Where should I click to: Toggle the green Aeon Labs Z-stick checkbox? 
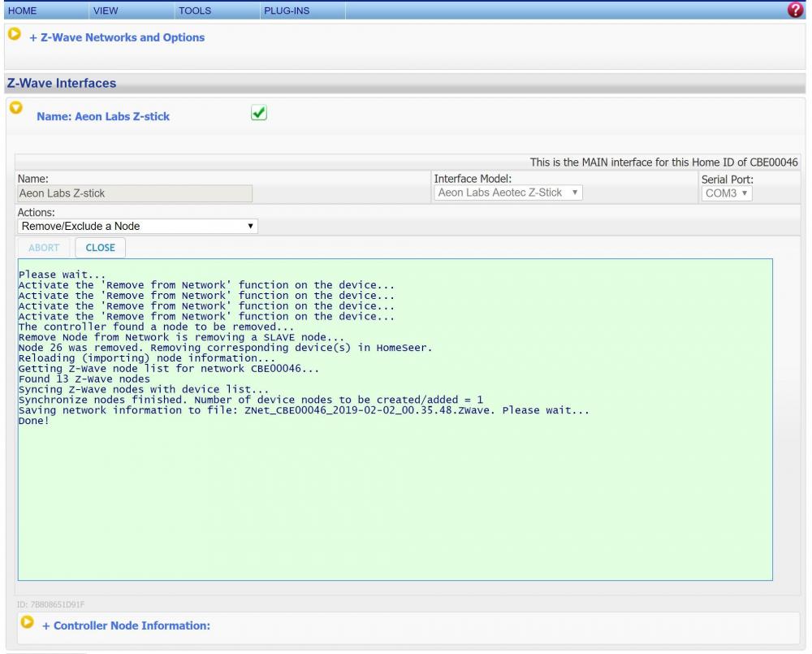(259, 115)
